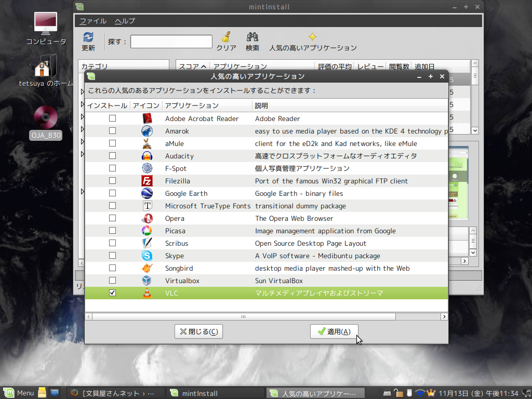
Task: Check the Picasa install checkbox
Action: [112, 231]
